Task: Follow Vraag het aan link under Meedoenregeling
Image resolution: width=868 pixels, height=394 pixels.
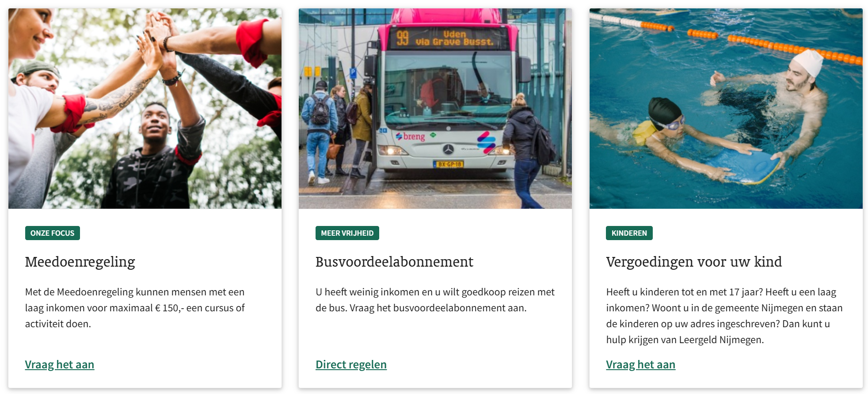Action: [x=60, y=364]
